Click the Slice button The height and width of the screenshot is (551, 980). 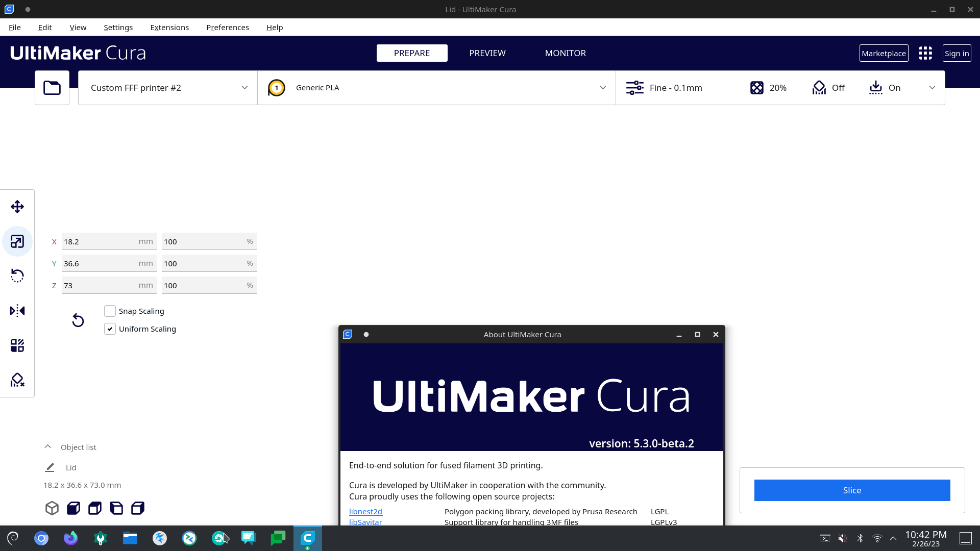pyautogui.click(x=852, y=490)
